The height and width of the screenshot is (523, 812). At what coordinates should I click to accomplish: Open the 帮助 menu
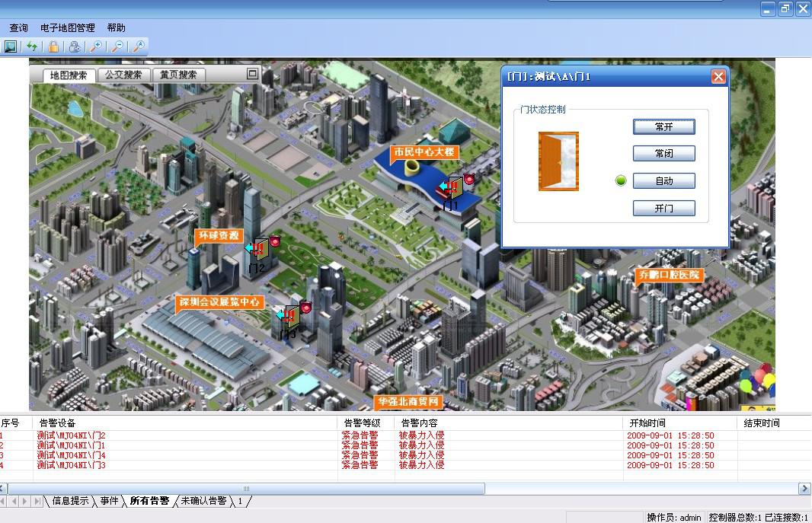pyautogui.click(x=117, y=28)
